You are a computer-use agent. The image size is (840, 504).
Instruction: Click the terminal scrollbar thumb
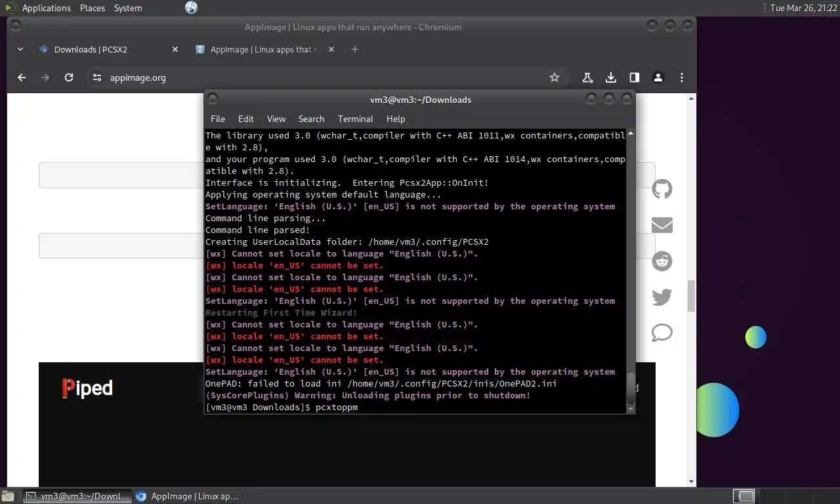point(631,387)
